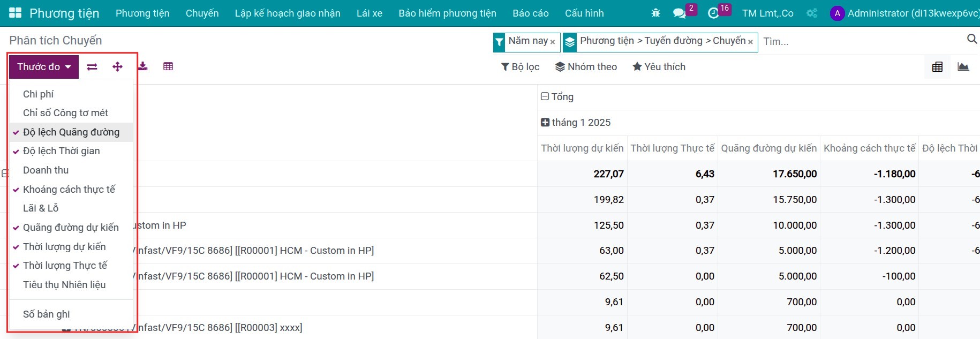Open the conversations chat icon
Viewport: 980px width, 339px height.
(x=680, y=13)
